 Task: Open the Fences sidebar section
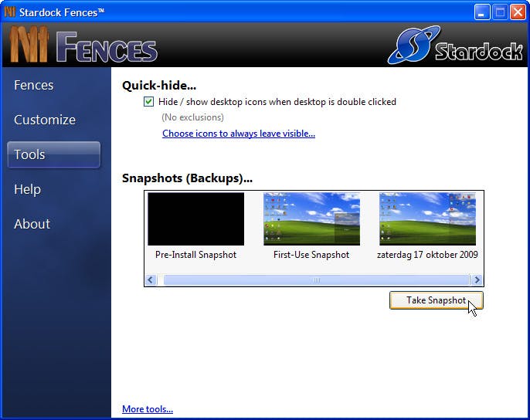pos(34,85)
